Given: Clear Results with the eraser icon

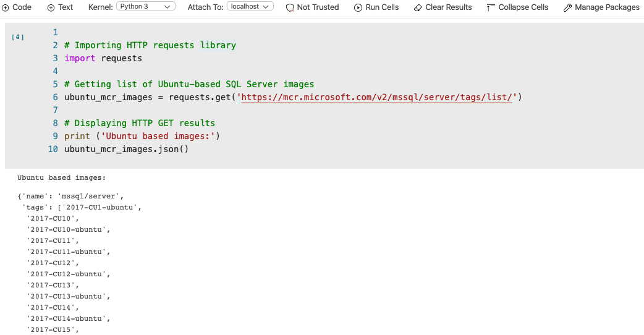Looking at the screenshot, I should point(443,7).
